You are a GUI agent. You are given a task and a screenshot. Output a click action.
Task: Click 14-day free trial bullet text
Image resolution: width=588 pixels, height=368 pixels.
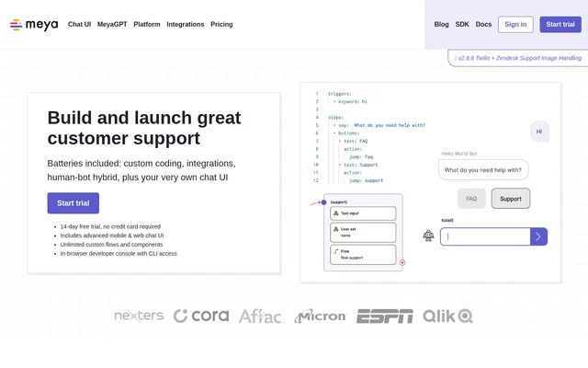[x=110, y=226]
